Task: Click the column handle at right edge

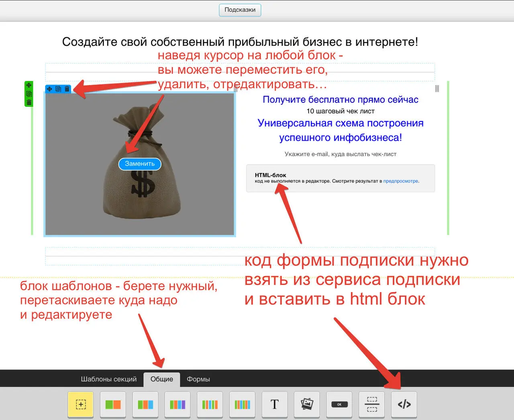Action: [437, 89]
